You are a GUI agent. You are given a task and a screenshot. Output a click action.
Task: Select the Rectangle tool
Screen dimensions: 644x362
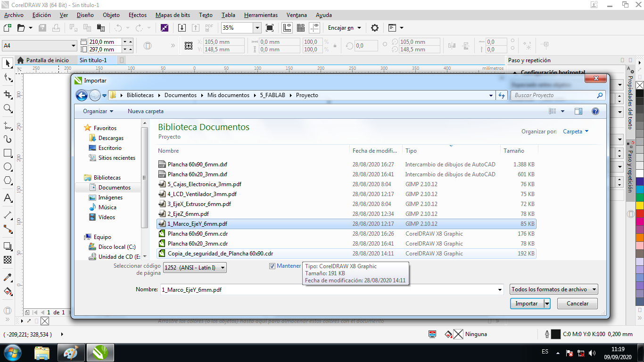pos(8,153)
